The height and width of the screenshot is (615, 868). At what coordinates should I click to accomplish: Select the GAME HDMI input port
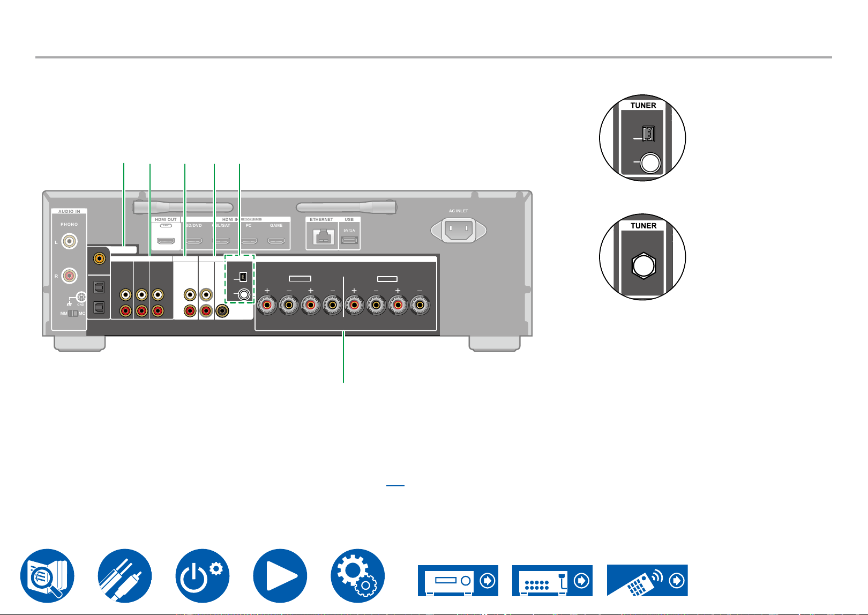(276, 242)
